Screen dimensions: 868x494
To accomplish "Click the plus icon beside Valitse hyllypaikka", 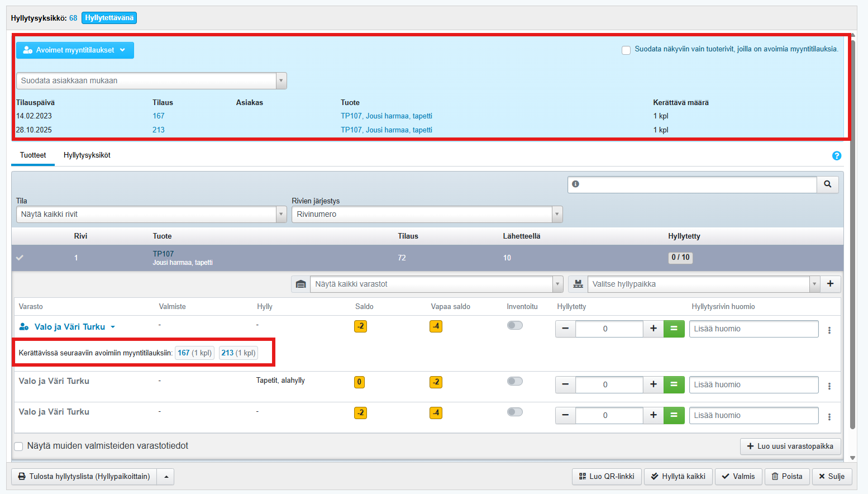I will point(830,284).
